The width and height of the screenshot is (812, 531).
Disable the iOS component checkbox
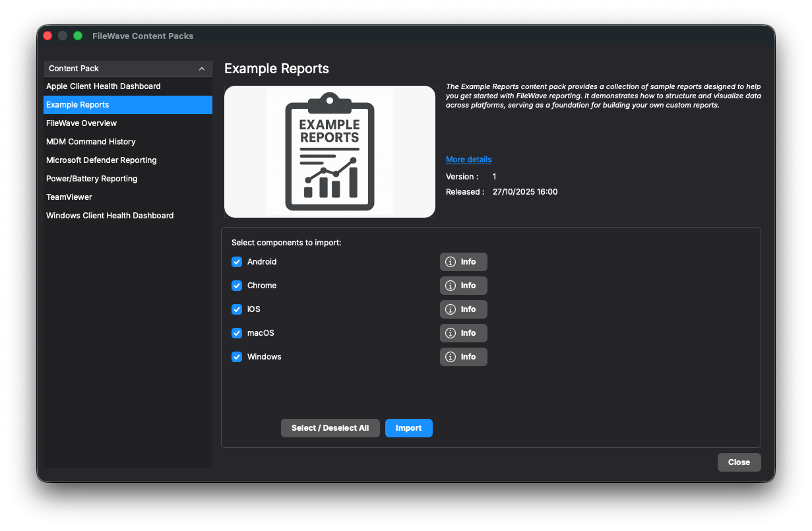pyautogui.click(x=237, y=309)
